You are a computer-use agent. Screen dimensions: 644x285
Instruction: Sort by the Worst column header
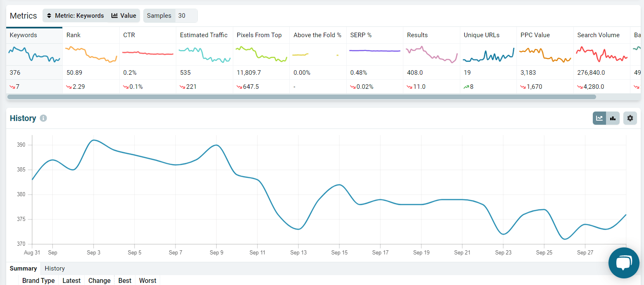pyautogui.click(x=148, y=280)
